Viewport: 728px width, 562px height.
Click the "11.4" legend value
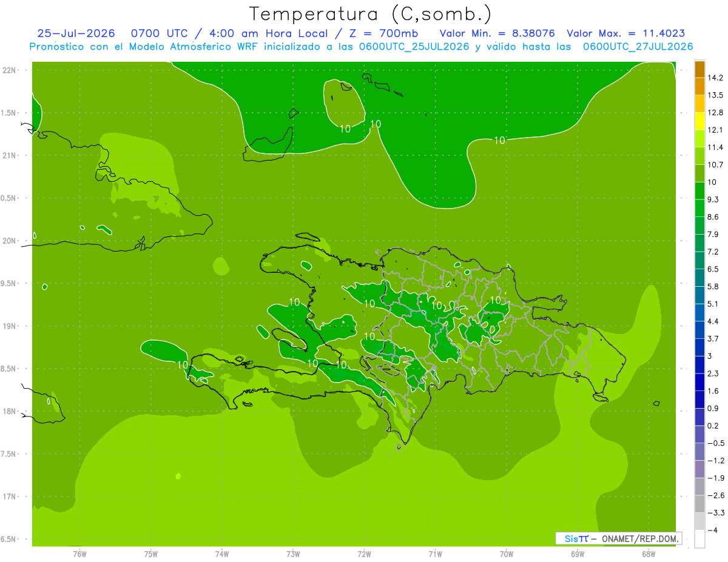point(715,147)
